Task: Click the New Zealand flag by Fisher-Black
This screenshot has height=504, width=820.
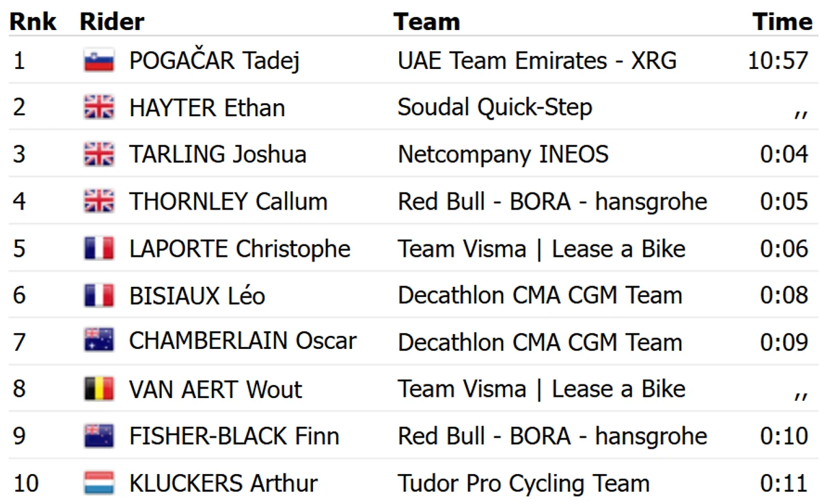Action: [x=99, y=436]
